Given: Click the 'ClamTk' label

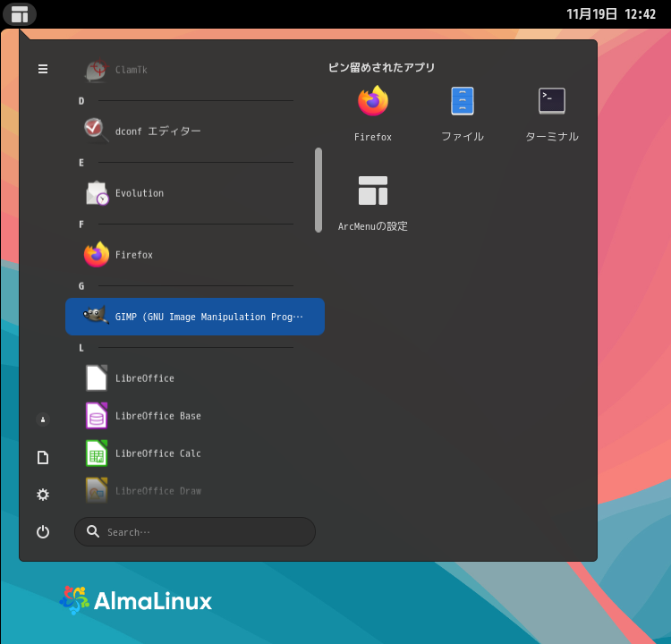Looking at the screenshot, I should (x=131, y=70).
